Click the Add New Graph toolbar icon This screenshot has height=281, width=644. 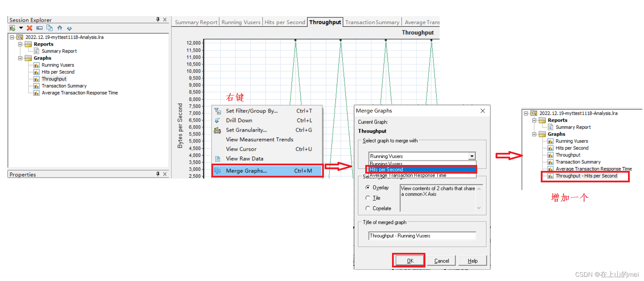[13, 28]
